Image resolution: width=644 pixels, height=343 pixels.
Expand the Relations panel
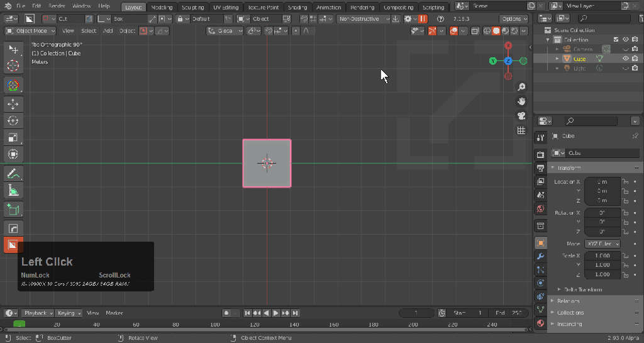tap(569, 301)
